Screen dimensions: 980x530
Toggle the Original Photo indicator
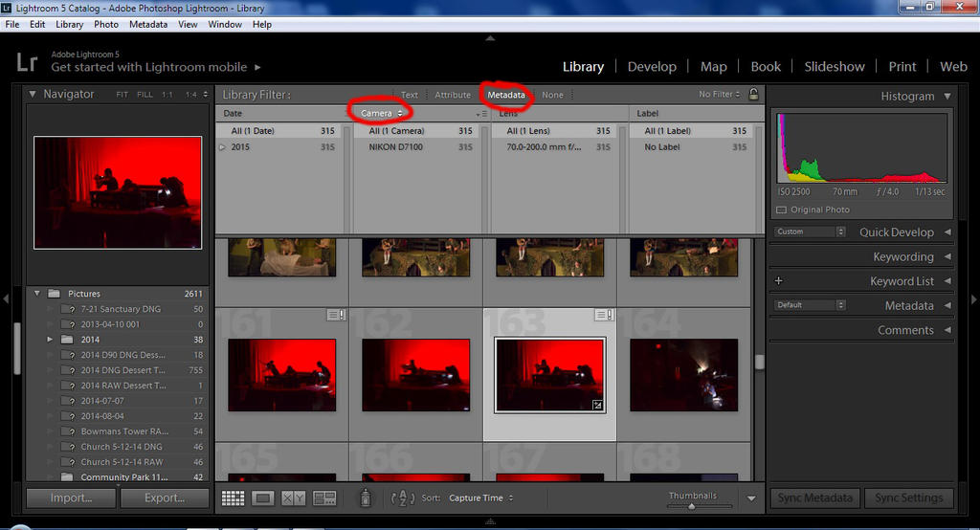click(x=781, y=210)
